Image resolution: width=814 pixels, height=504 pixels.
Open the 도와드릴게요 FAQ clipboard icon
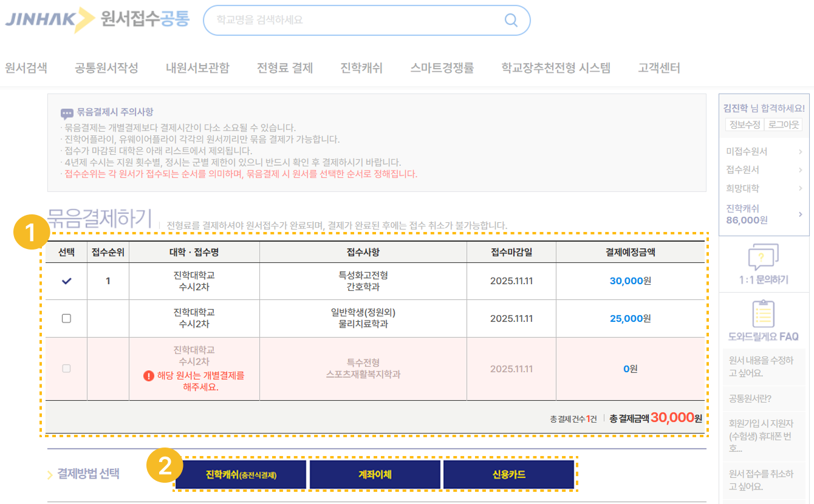pos(764,315)
